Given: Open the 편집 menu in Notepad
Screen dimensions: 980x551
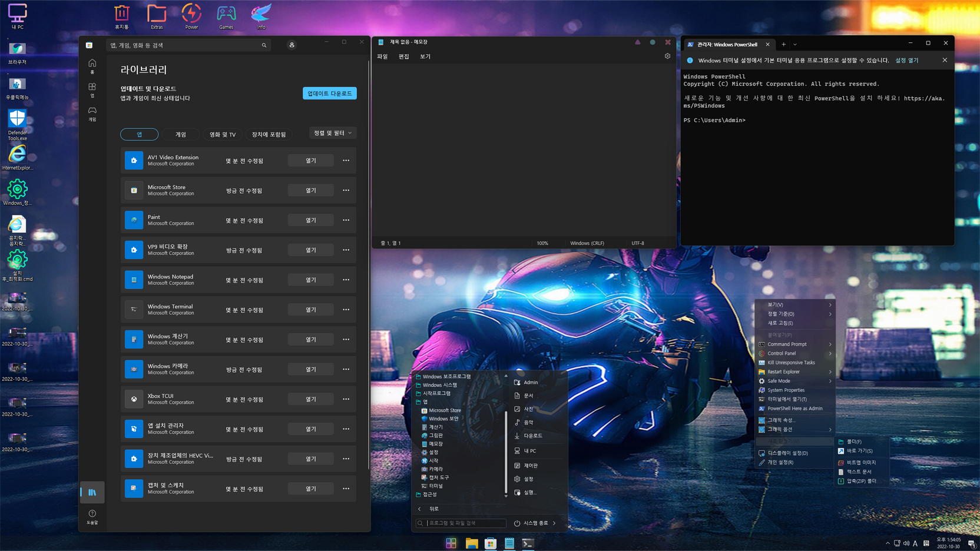Looking at the screenshot, I should tap(403, 57).
